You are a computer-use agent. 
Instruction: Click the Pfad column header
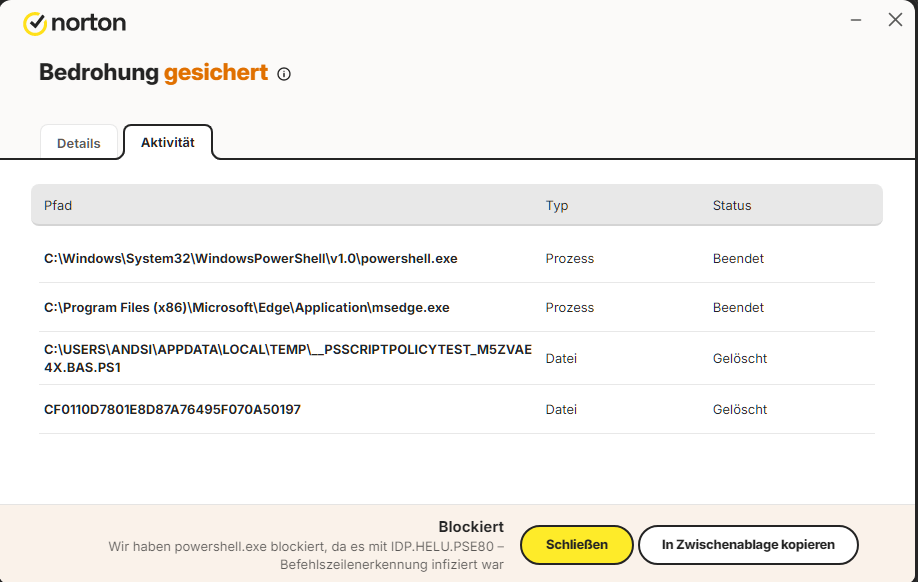point(58,206)
